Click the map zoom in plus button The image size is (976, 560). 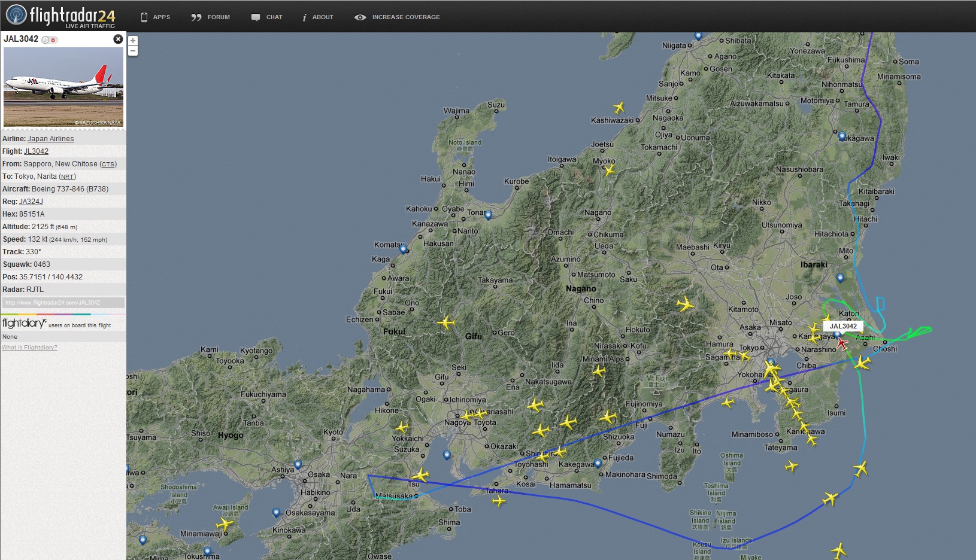coord(133,41)
